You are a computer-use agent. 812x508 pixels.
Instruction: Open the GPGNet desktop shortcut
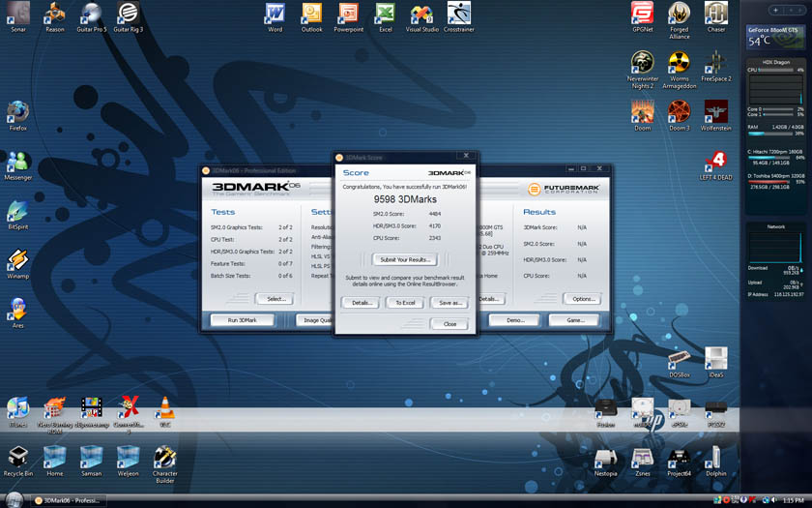click(643, 16)
